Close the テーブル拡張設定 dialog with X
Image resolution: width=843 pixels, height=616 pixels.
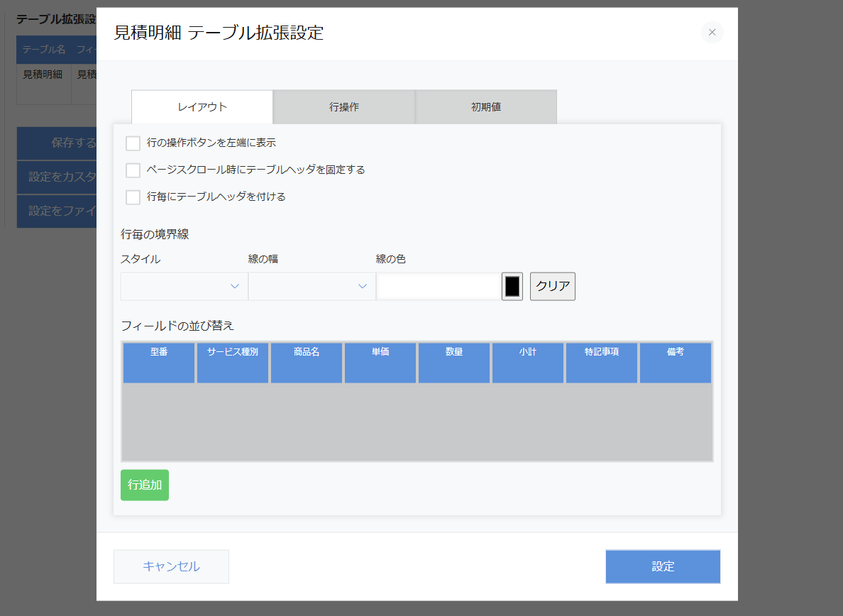click(x=712, y=32)
